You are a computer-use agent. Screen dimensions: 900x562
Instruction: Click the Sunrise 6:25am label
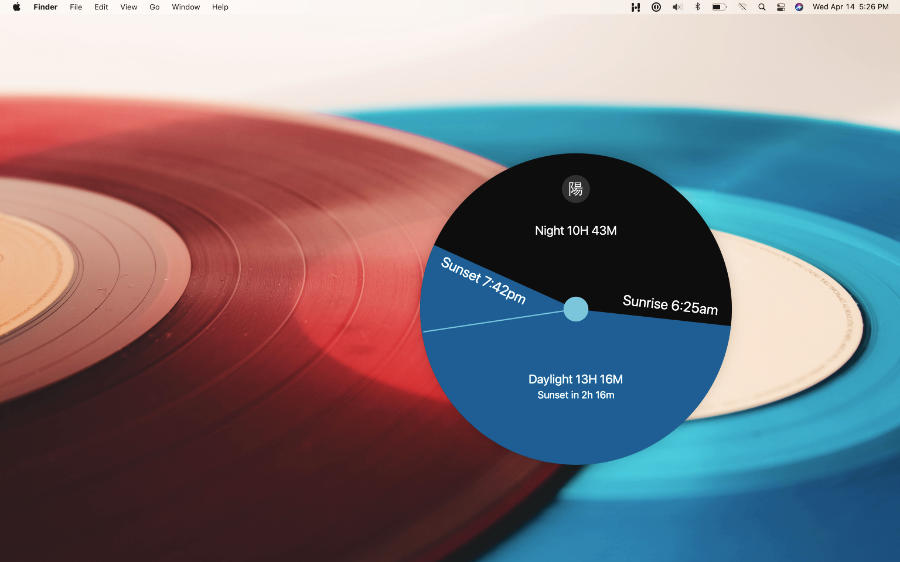pyautogui.click(x=670, y=305)
